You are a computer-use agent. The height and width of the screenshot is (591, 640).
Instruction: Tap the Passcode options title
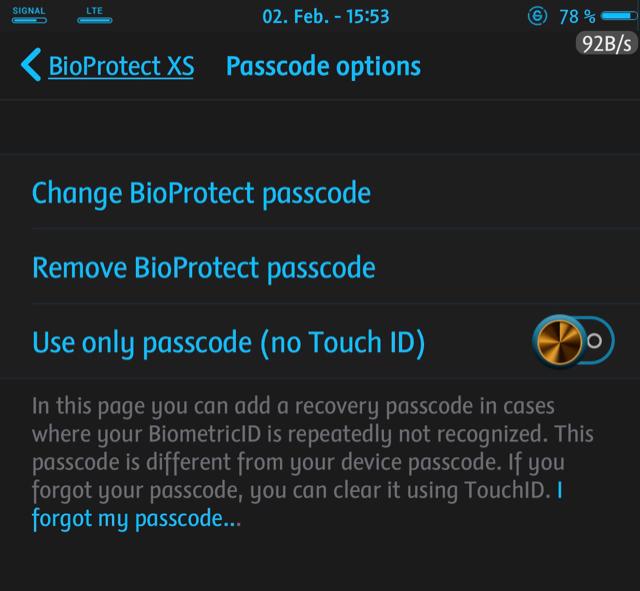(x=323, y=67)
